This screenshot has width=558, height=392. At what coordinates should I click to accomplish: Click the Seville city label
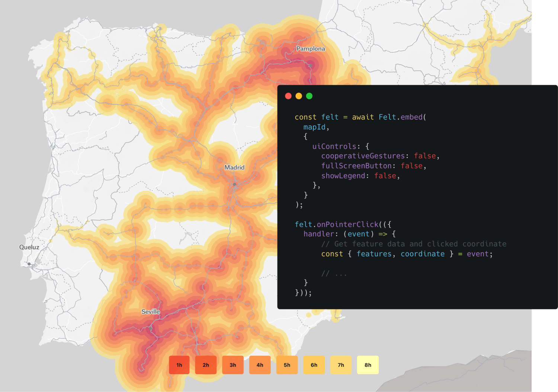click(150, 312)
